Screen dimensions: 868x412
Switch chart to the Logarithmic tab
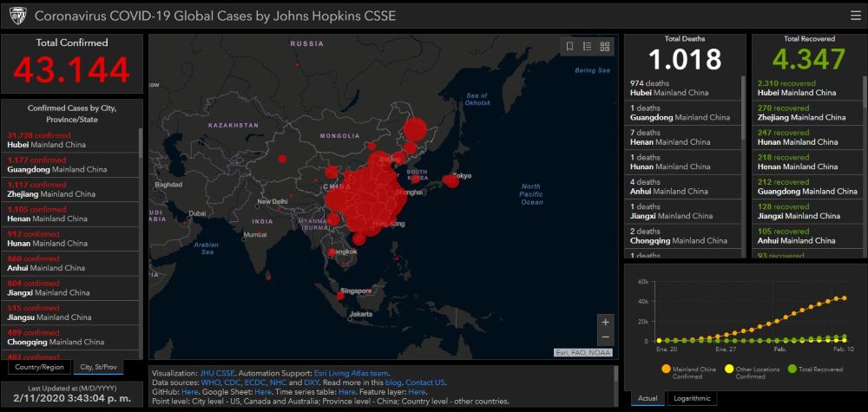pyautogui.click(x=692, y=398)
